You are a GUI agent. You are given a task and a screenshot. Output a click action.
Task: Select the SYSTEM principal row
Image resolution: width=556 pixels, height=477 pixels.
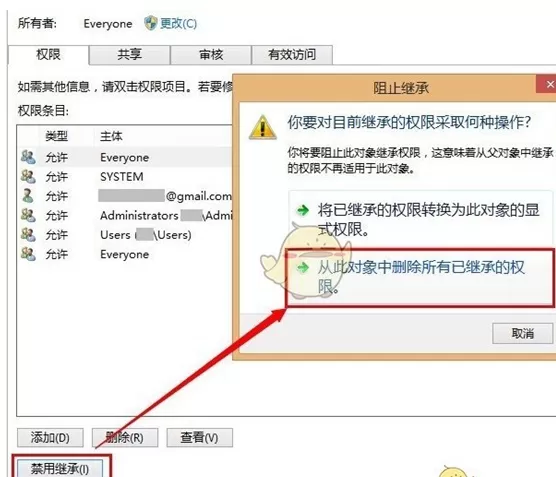click(125, 176)
